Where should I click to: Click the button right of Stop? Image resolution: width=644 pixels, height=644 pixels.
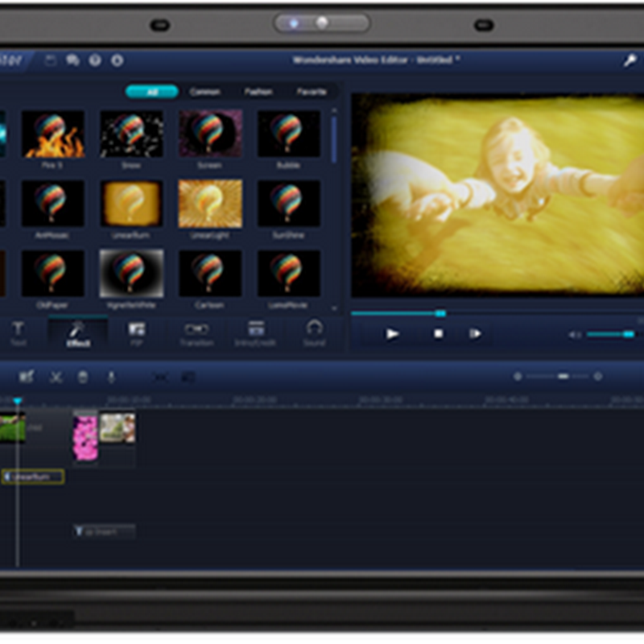click(475, 334)
